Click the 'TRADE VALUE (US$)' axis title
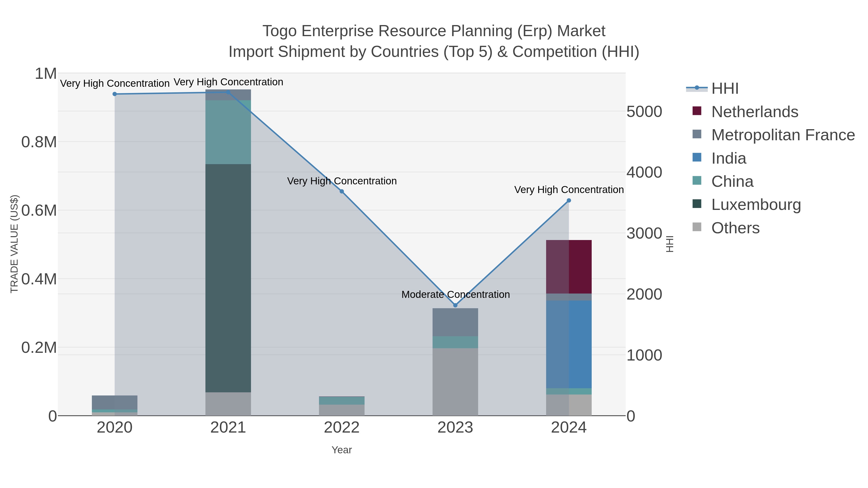The image size is (868, 488). [14, 244]
